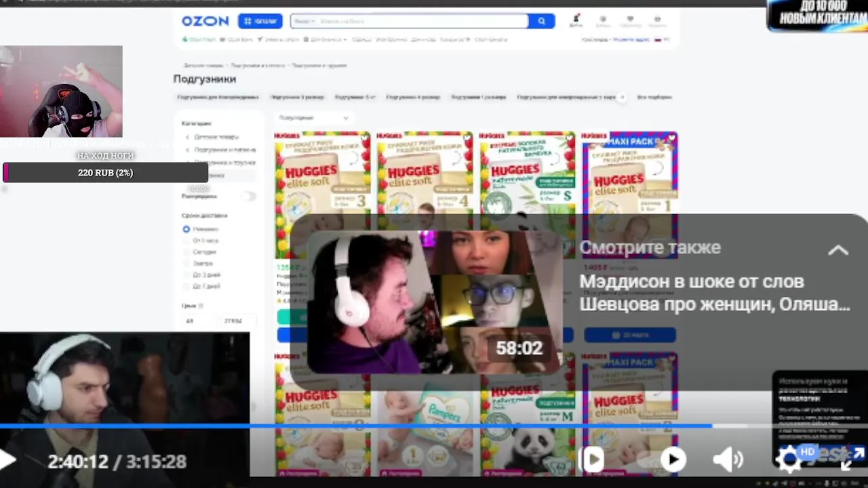The height and width of the screenshot is (488, 868).
Task: Click the 'Подгузники 4 размер' category chip
Action: point(413,97)
